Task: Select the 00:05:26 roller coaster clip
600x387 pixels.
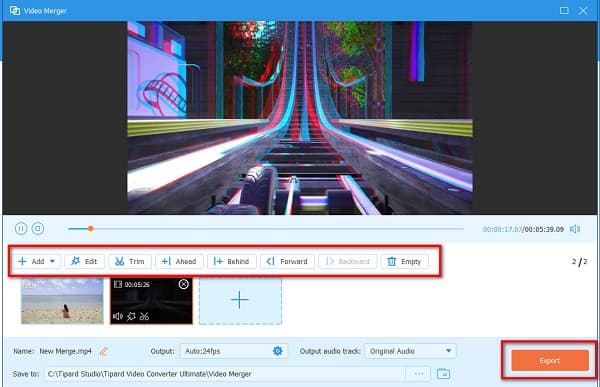Action: [152, 301]
